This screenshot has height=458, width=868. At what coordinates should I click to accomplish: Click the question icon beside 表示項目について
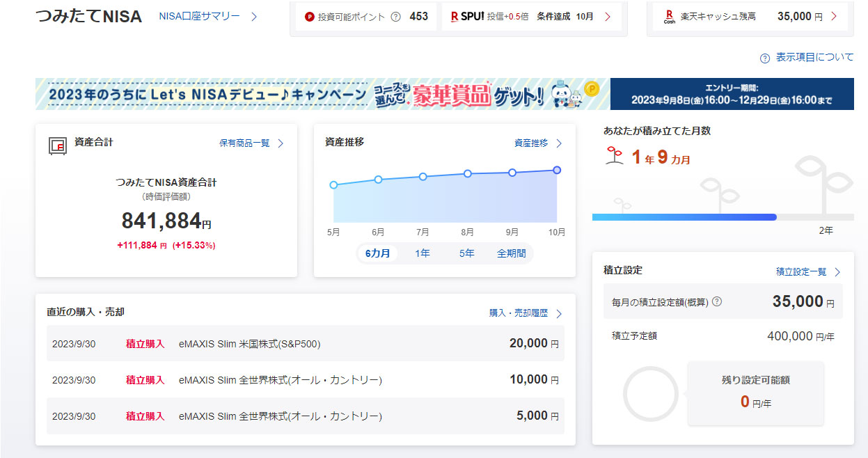click(765, 58)
